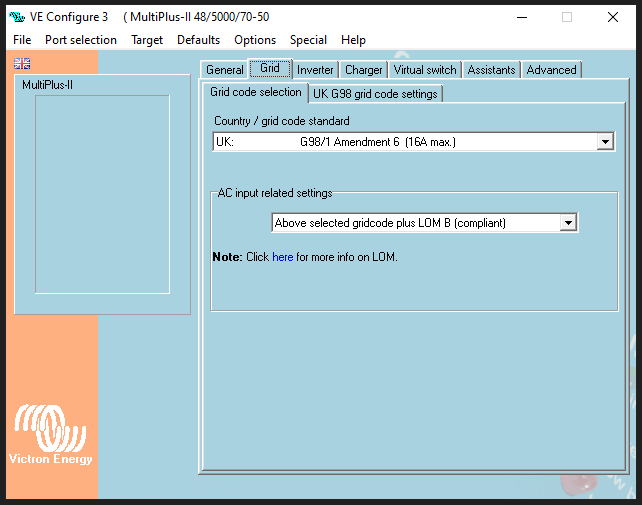Open the Special menu
Viewport: 642px width, 505px height.
[x=308, y=40]
